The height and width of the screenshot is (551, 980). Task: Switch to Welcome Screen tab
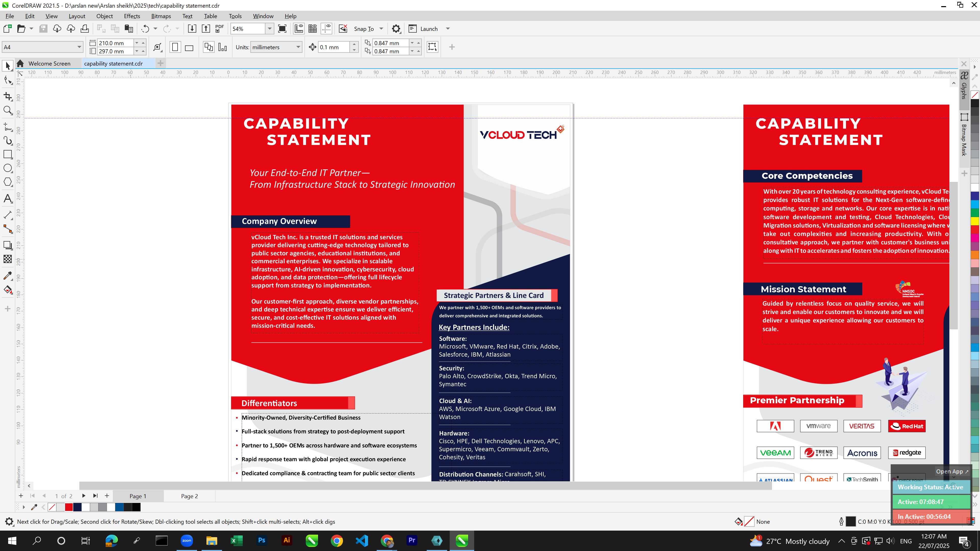[x=49, y=64]
